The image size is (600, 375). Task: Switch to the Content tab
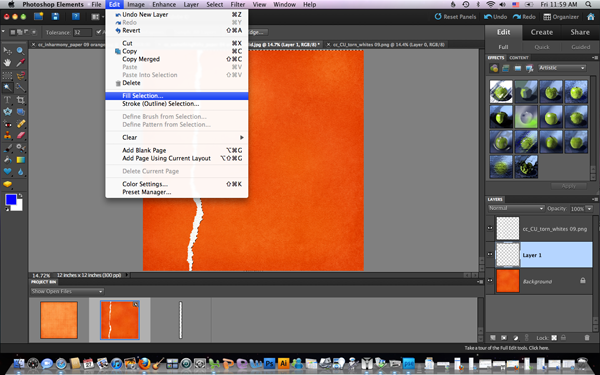point(519,58)
